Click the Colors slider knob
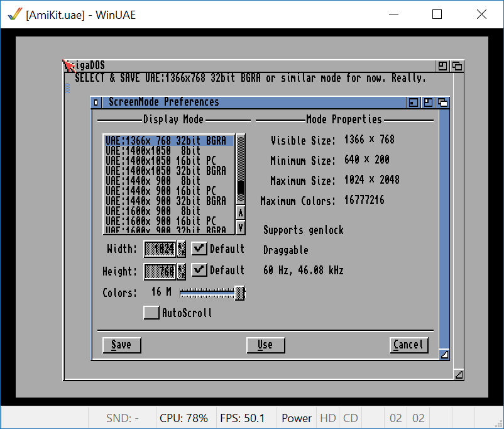This screenshot has height=429, width=504. (239, 293)
